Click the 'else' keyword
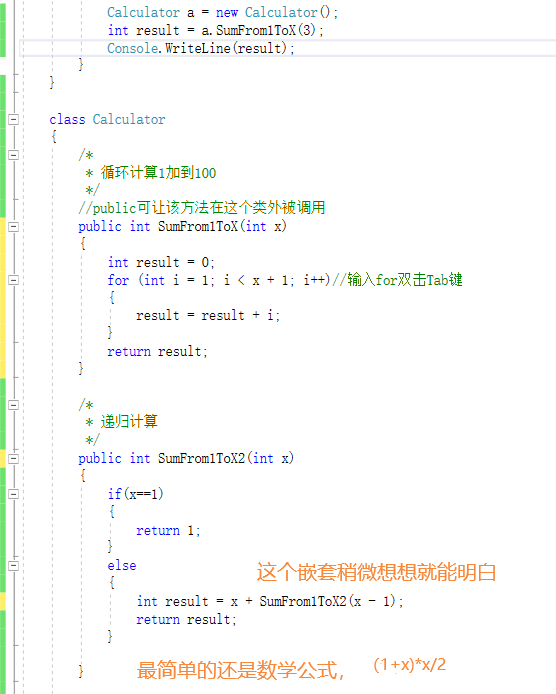Screen dimensions: 556x694 [122, 566]
